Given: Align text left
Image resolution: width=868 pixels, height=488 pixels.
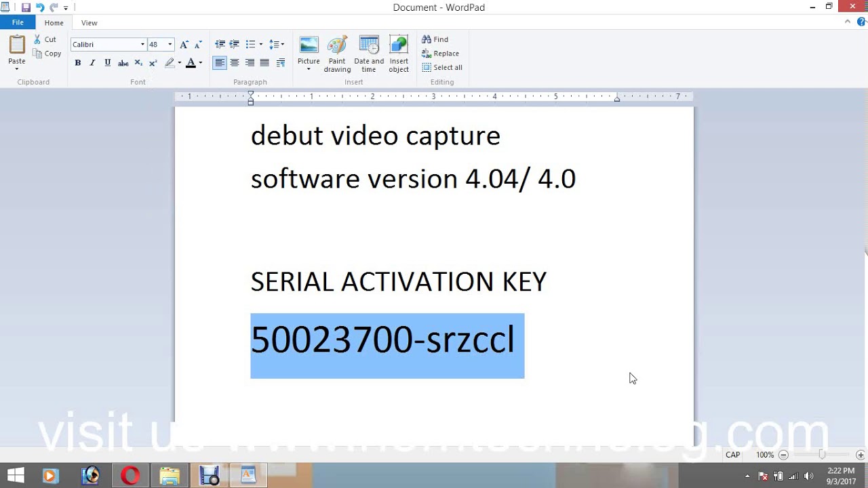Looking at the screenshot, I should coord(220,62).
